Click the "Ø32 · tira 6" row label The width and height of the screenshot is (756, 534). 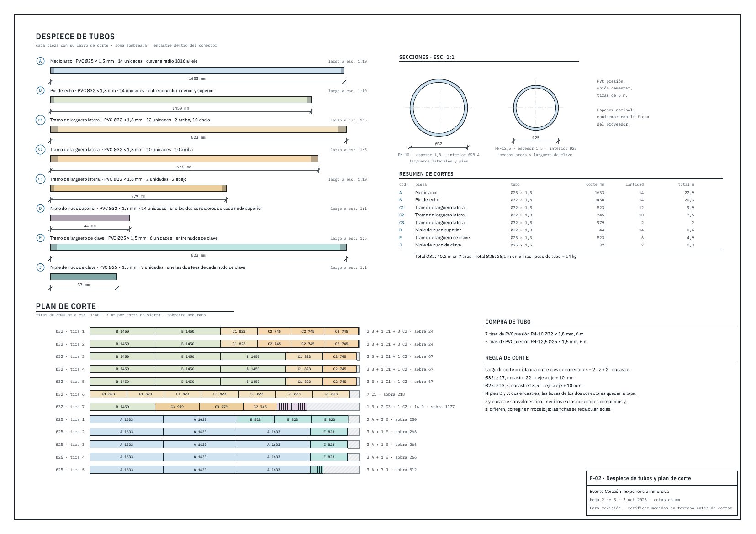click(70, 394)
